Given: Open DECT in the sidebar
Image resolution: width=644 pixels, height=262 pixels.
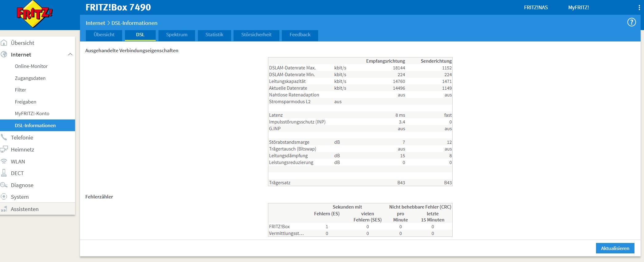Looking at the screenshot, I should tap(17, 173).
